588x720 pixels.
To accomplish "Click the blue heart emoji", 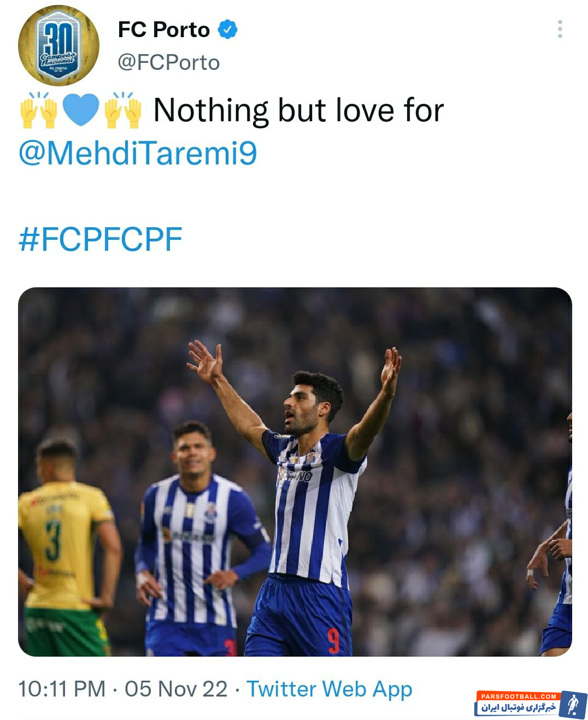I will pyautogui.click(x=81, y=110).
